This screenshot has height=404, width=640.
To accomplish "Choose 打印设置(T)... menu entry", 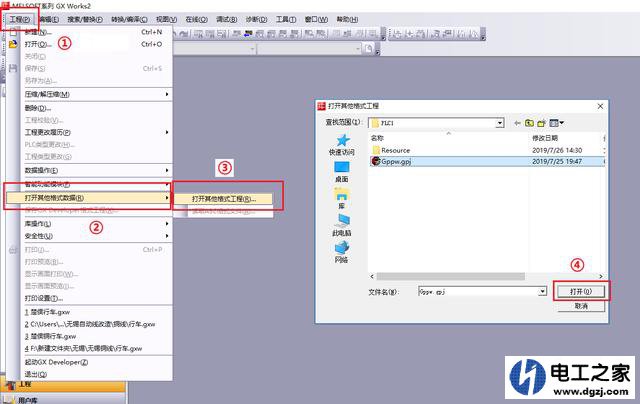I will pyautogui.click(x=96, y=298).
